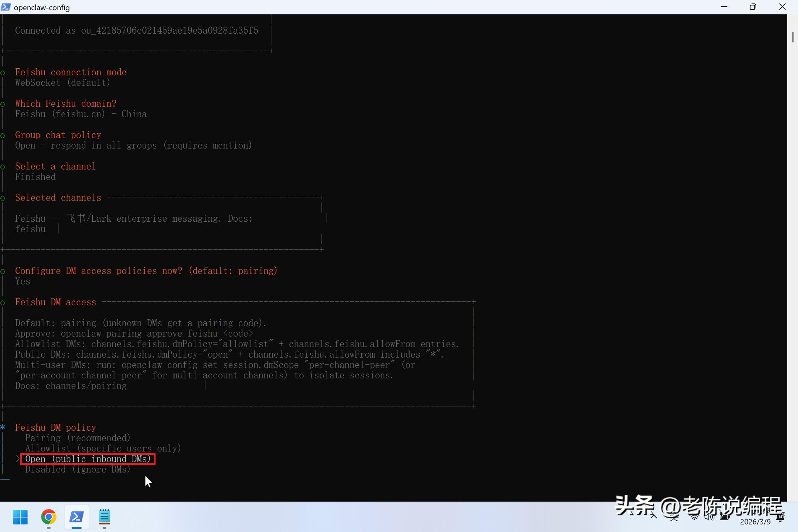Viewport: 798px width, 532px height.
Task: Click the 2026/3/9 date in taskbar
Action: click(755, 522)
